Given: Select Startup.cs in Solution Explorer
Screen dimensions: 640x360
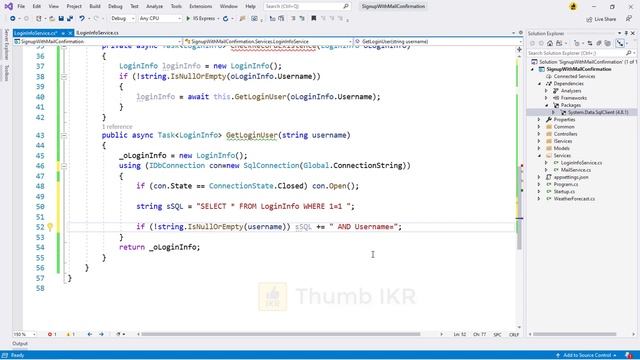Looking at the screenshot, I should click(564, 192).
